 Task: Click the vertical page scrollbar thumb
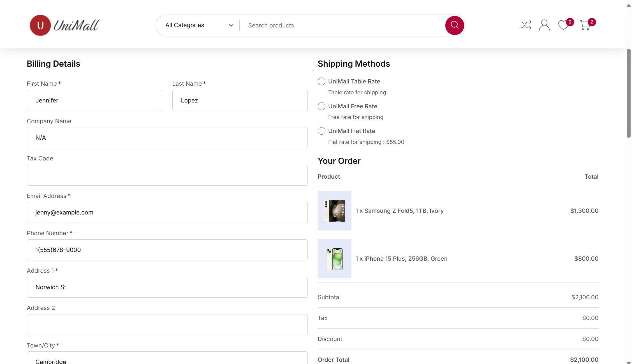click(x=629, y=93)
